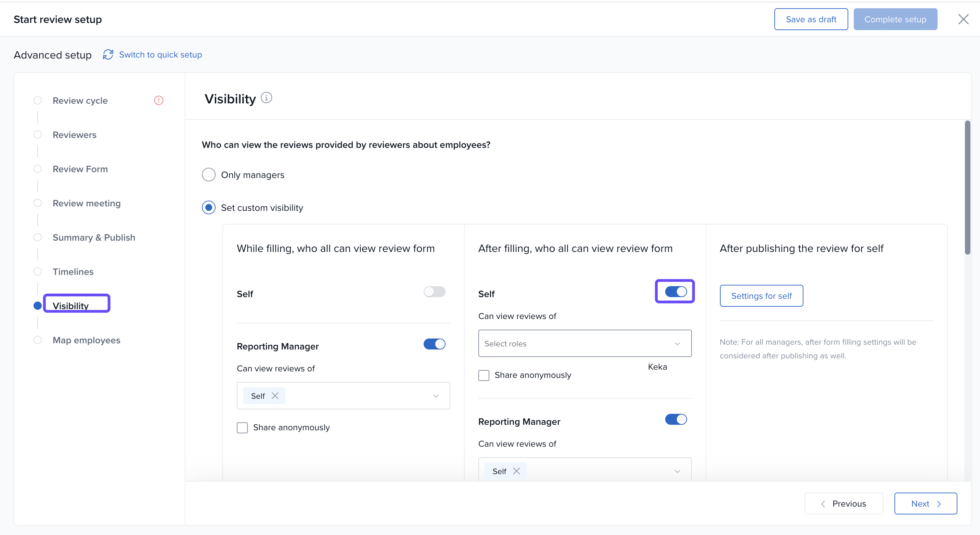Enable Self toggle under While filling column
The image size is (980, 535).
point(434,292)
